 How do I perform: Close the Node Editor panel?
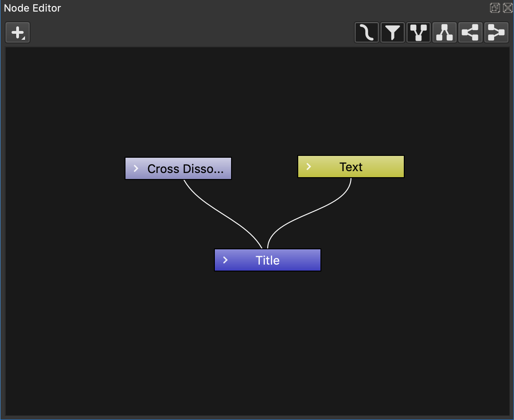508,8
